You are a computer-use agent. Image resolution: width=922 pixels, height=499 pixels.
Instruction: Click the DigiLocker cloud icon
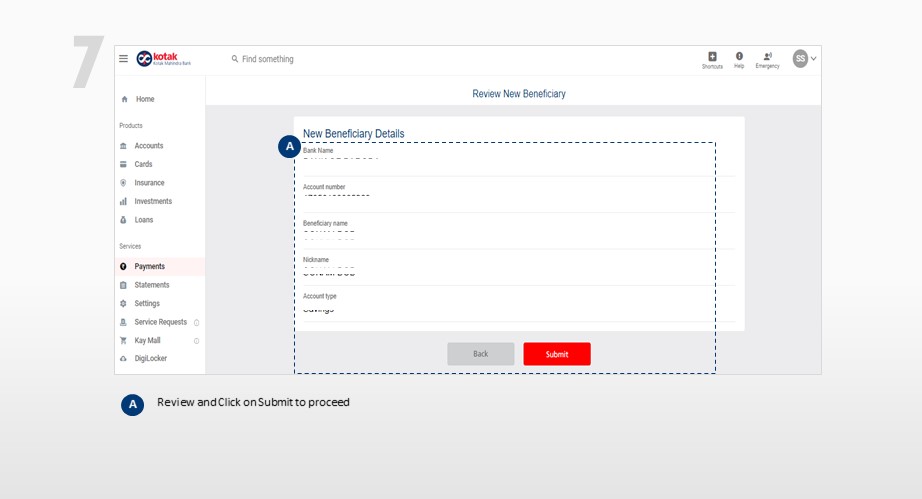(x=123, y=358)
